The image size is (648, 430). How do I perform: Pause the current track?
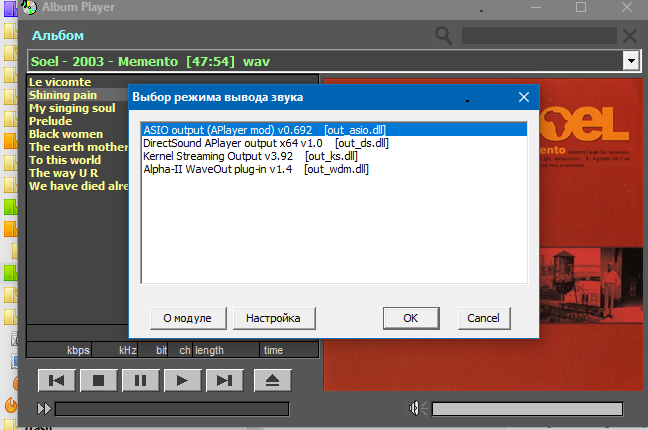point(141,380)
